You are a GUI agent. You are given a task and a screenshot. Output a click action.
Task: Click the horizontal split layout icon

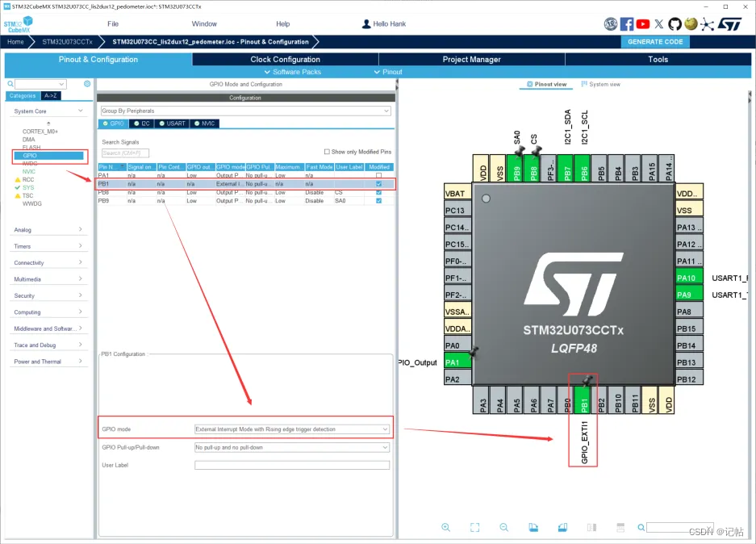pos(620,527)
